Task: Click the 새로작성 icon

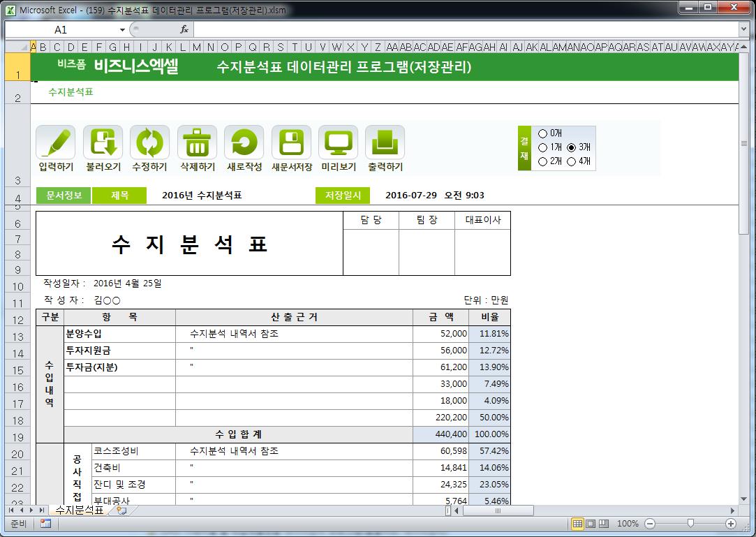Action: (x=244, y=143)
